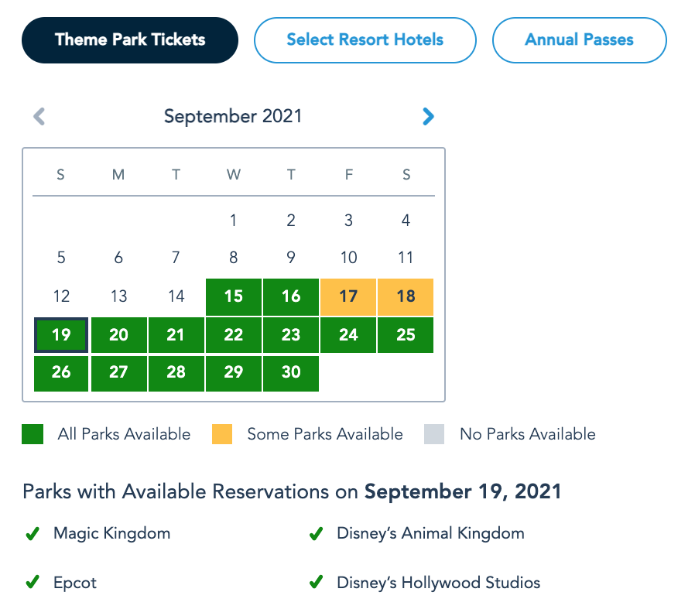Viewport: 695px width, 616px height.
Task: Go to the next month arrow
Action: point(428,117)
